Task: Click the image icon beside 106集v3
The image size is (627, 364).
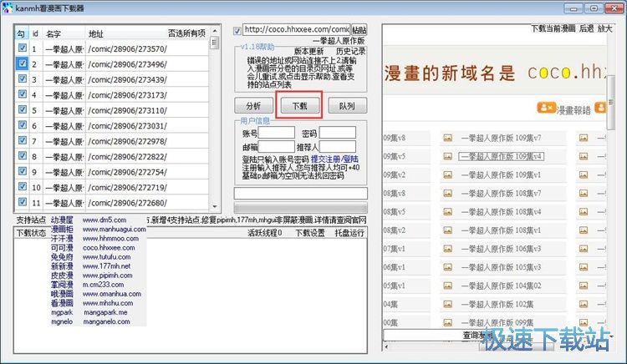Action: [447, 249]
